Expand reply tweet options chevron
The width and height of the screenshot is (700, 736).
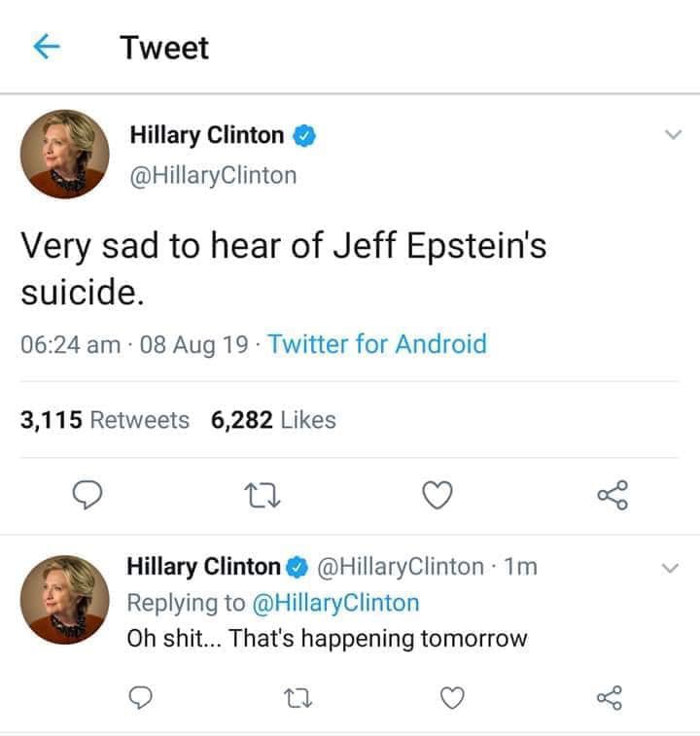[x=668, y=567]
